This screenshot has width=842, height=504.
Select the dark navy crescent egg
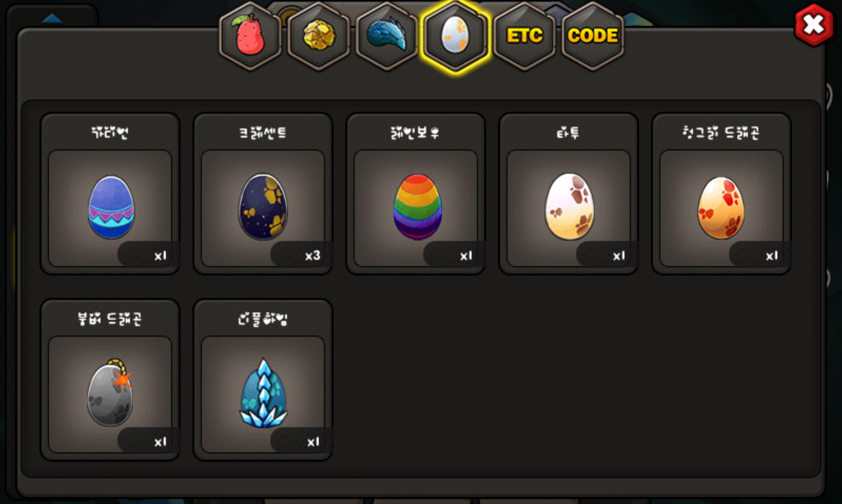pyautogui.click(x=263, y=207)
